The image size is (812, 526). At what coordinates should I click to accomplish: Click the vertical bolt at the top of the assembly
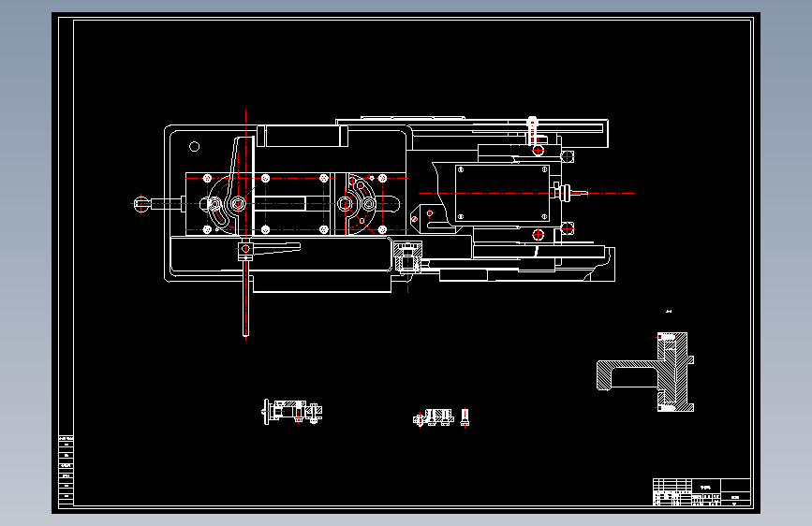(x=533, y=132)
